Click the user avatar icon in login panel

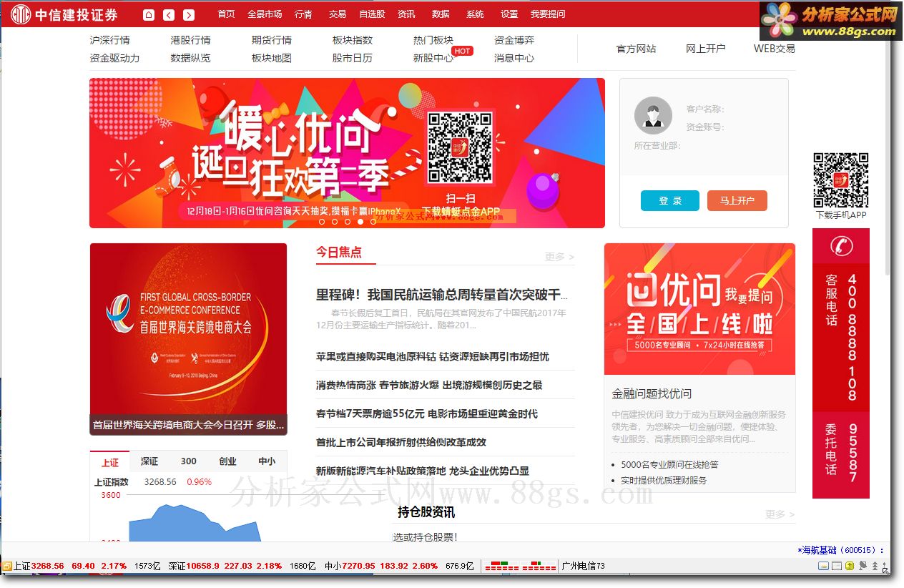[x=653, y=115]
